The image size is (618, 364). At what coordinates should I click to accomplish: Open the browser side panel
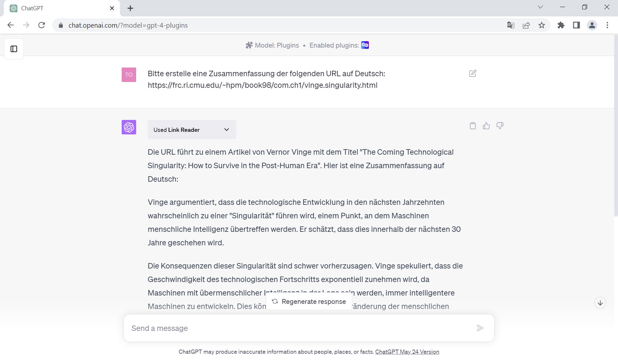576,25
